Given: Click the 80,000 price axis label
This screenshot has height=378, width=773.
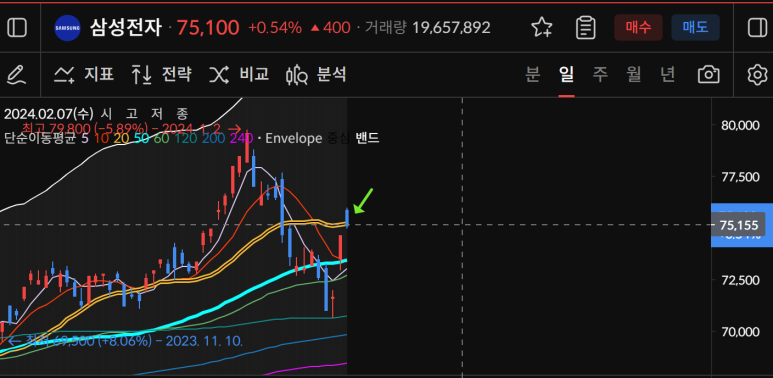Looking at the screenshot, I should tap(740, 125).
